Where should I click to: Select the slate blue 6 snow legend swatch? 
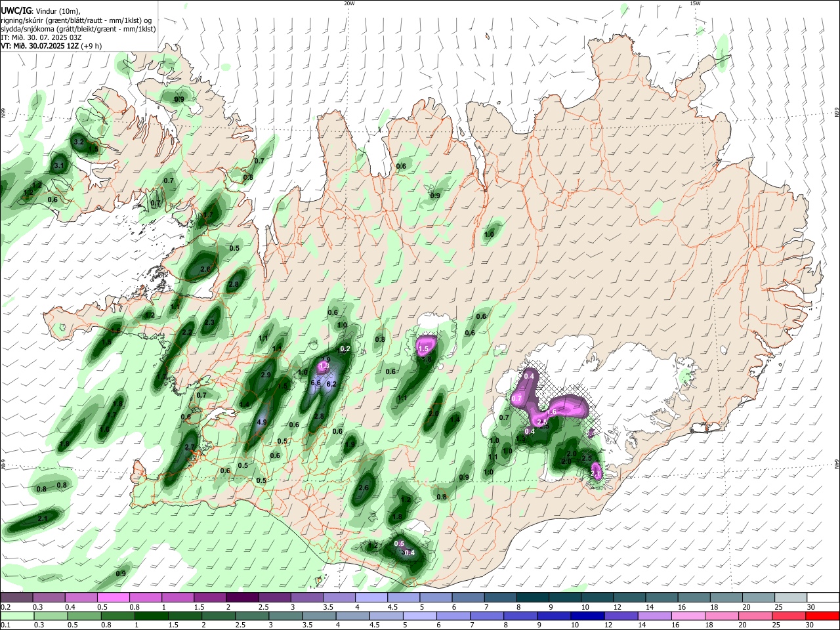click(x=467, y=597)
